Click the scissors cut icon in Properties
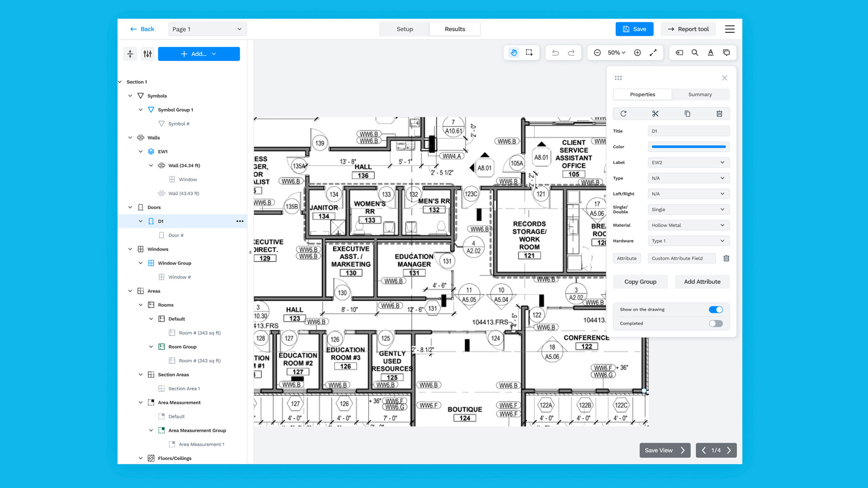 [656, 114]
